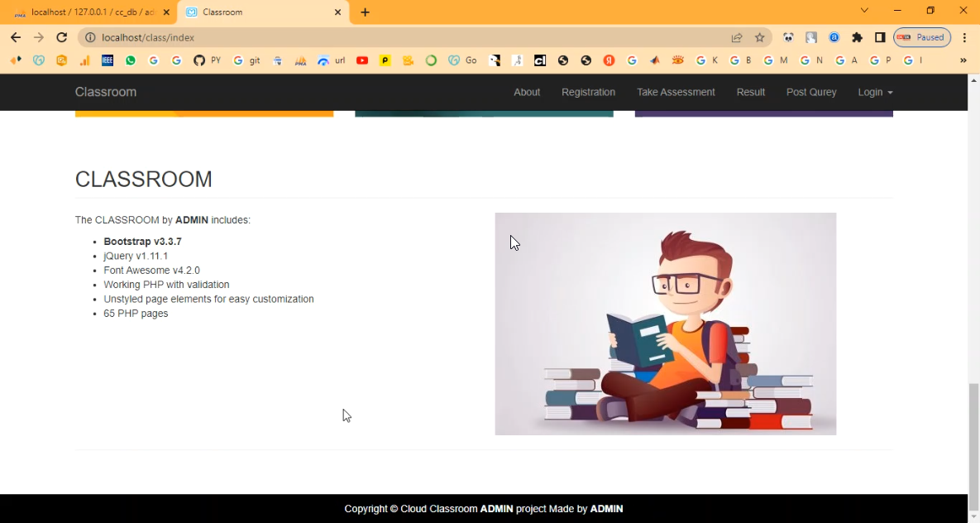
Task: Click the address bar showing localhost/class/index
Action: (x=414, y=37)
